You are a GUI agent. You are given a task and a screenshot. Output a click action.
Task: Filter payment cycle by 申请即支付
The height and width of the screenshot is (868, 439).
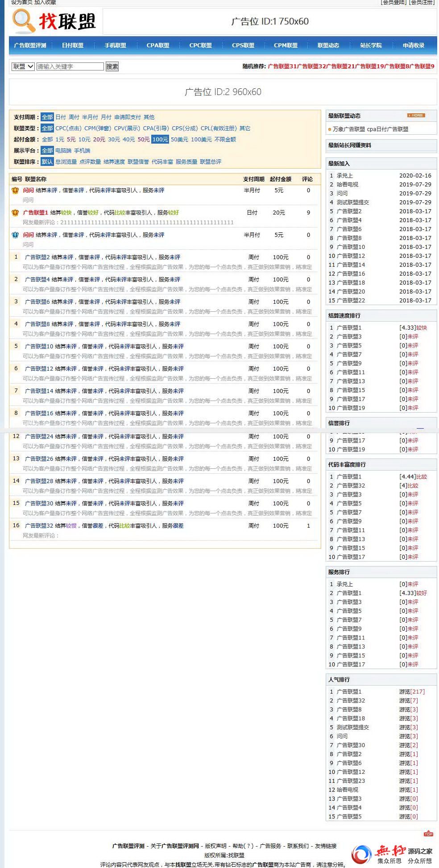pos(128,117)
